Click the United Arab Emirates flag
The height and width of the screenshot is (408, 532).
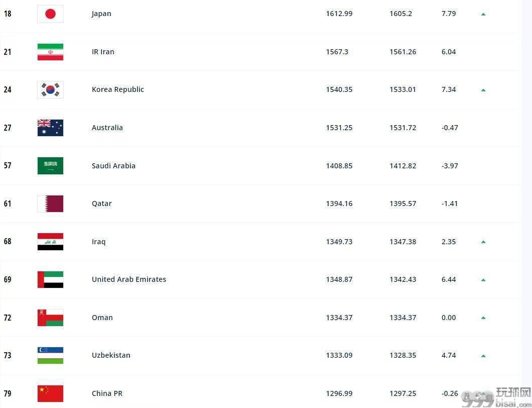[50, 279]
